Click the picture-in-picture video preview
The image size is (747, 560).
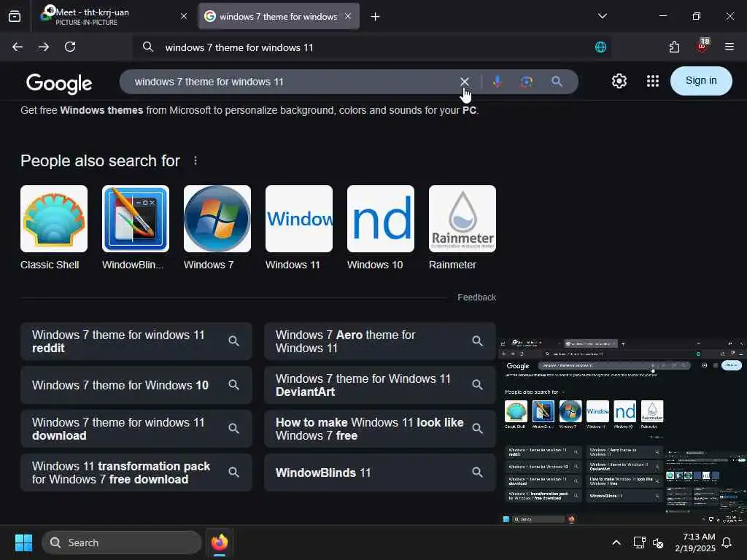[x=622, y=432]
